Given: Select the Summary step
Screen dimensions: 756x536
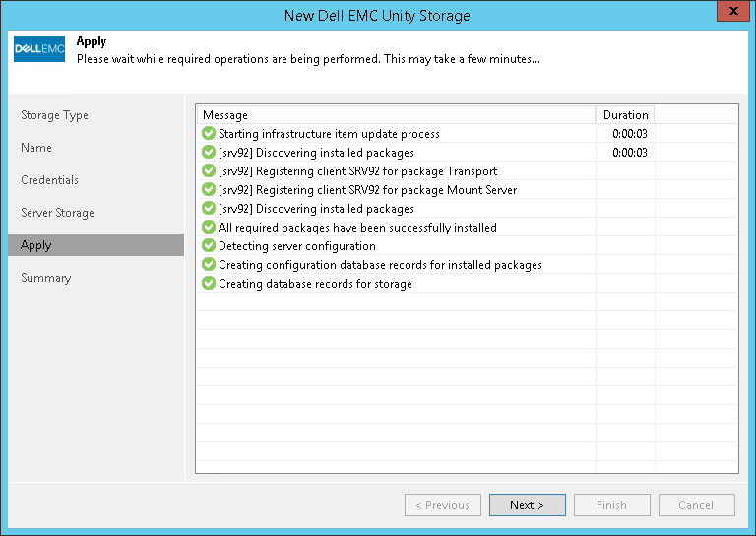Looking at the screenshot, I should pos(46,278).
